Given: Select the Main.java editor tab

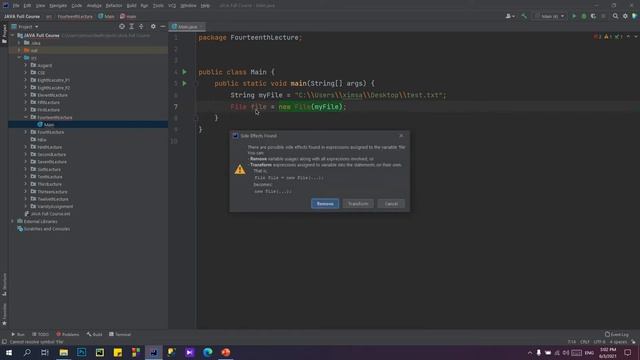Looking at the screenshot, I should pyautogui.click(x=187, y=27).
